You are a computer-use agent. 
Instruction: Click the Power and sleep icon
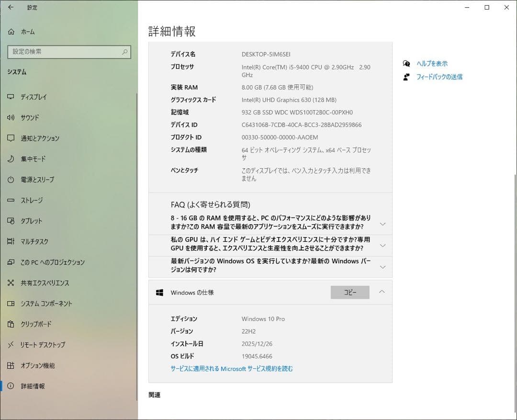click(x=11, y=180)
